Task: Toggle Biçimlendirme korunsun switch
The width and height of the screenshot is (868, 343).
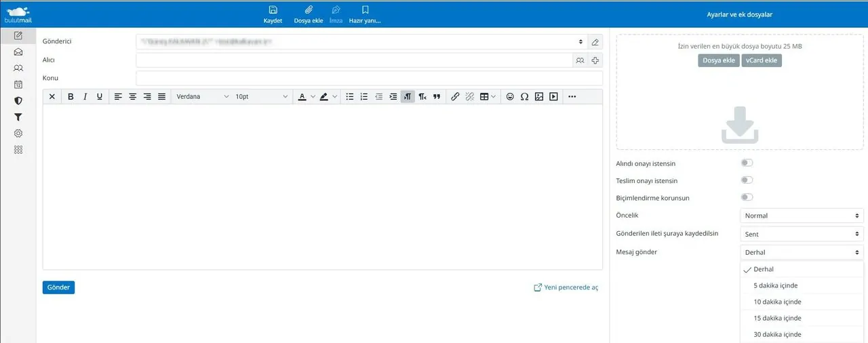Action: tap(747, 197)
